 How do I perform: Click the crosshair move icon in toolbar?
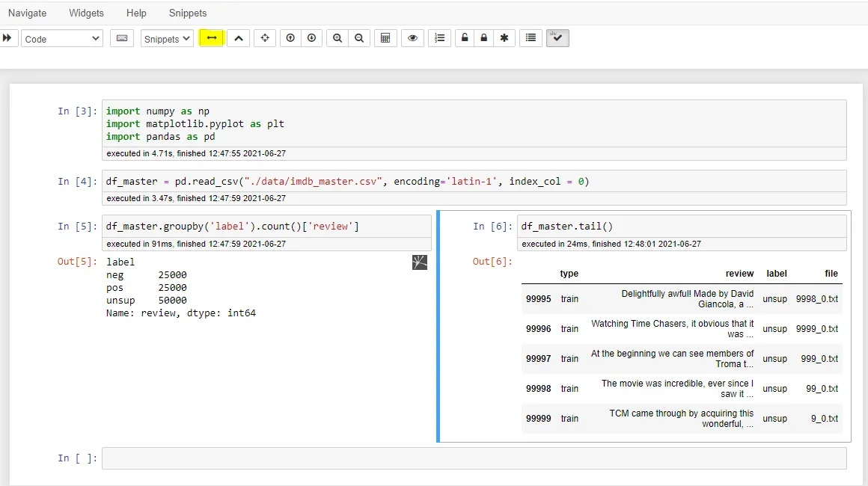coord(265,38)
